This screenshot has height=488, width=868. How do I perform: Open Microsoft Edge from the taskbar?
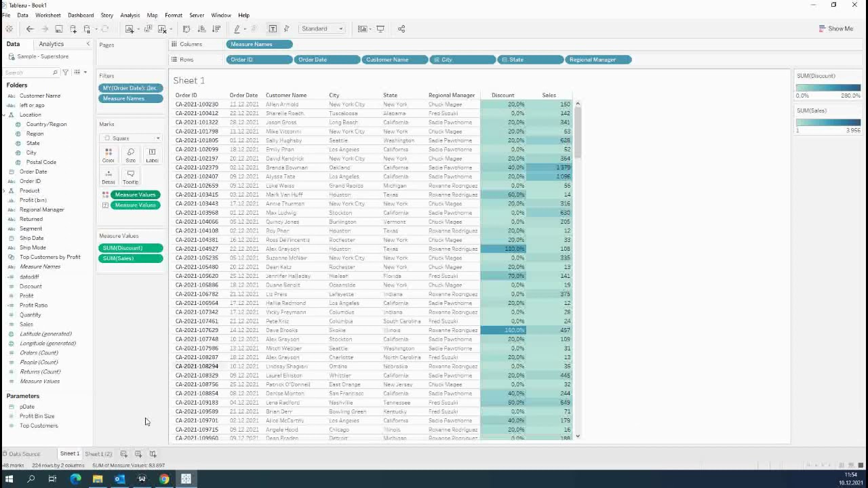click(x=75, y=479)
